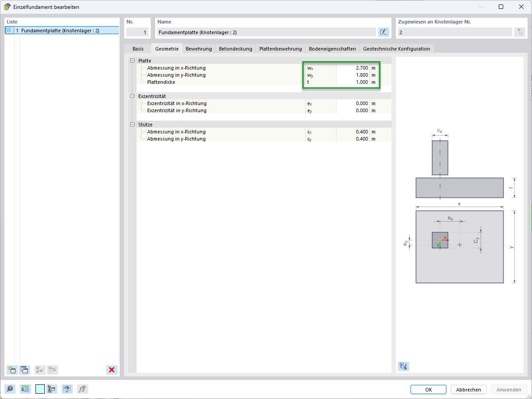Screen dimensions: 532x399
Task: Click the fx formula icon in the bottom bar
Action: (82, 389)
